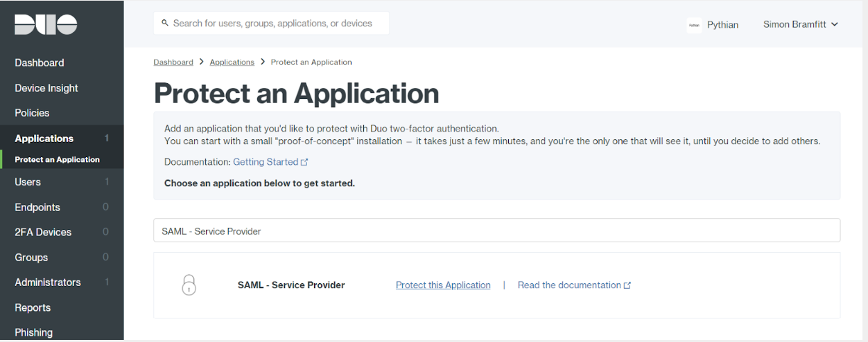Click the SAML Service Provider lock icon

[x=189, y=285]
